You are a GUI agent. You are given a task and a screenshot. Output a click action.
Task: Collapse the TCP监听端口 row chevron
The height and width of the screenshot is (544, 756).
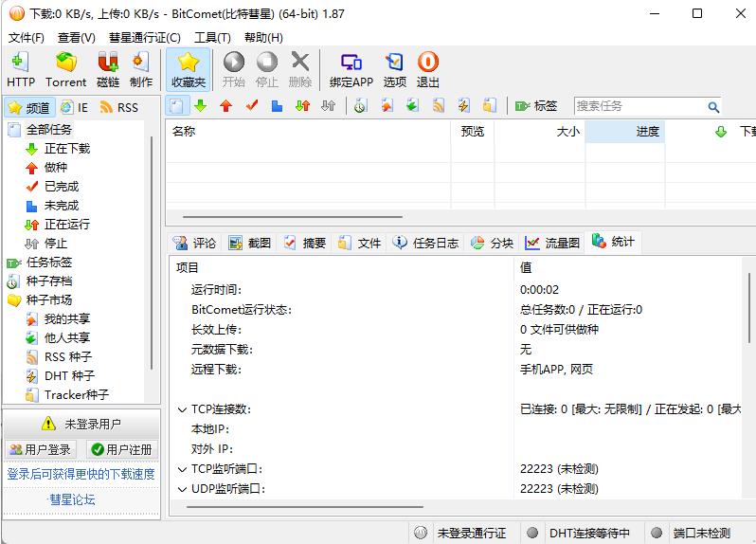pos(182,469)
